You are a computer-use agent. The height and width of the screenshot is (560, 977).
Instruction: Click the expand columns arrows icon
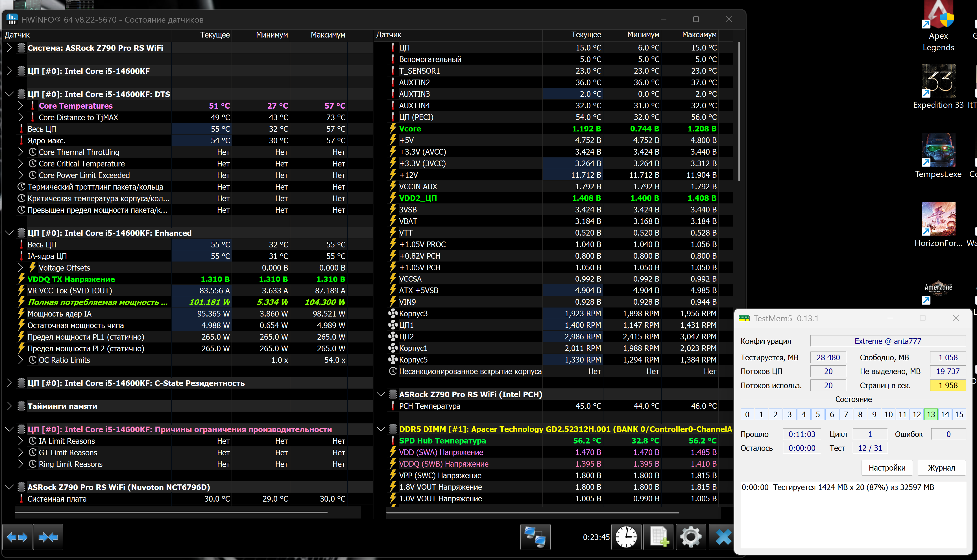17,537
